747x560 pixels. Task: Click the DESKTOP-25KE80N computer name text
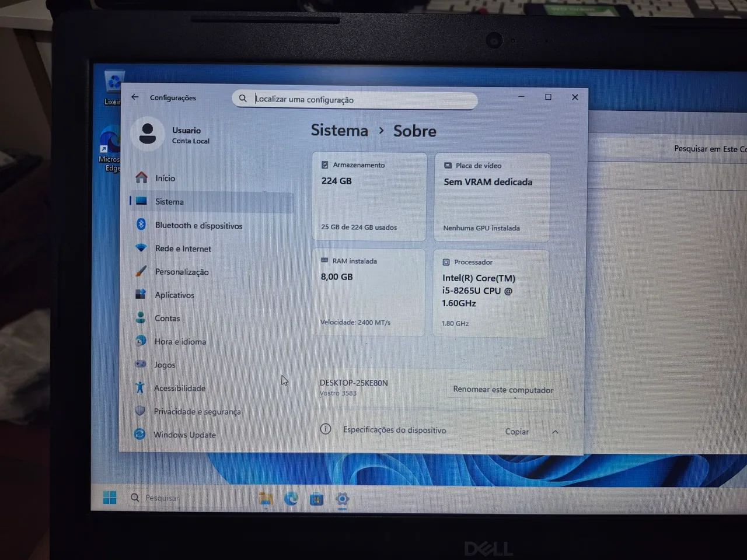pyautogui.click(x=354, y=383)
